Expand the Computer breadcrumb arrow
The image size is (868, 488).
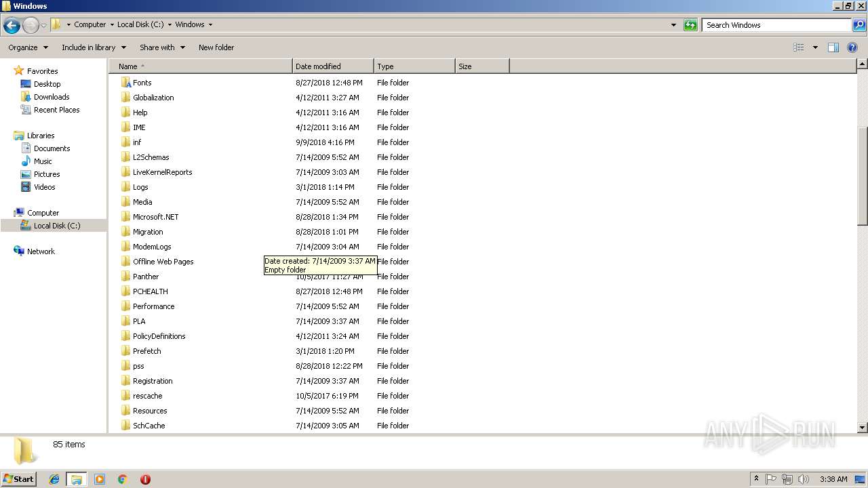click(x=112, y=24)
